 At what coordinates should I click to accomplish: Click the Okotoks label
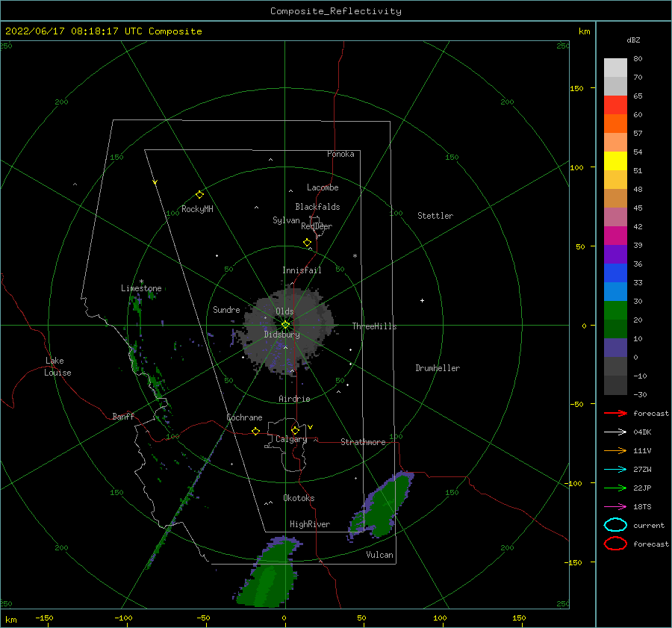(x=299, y=498)
